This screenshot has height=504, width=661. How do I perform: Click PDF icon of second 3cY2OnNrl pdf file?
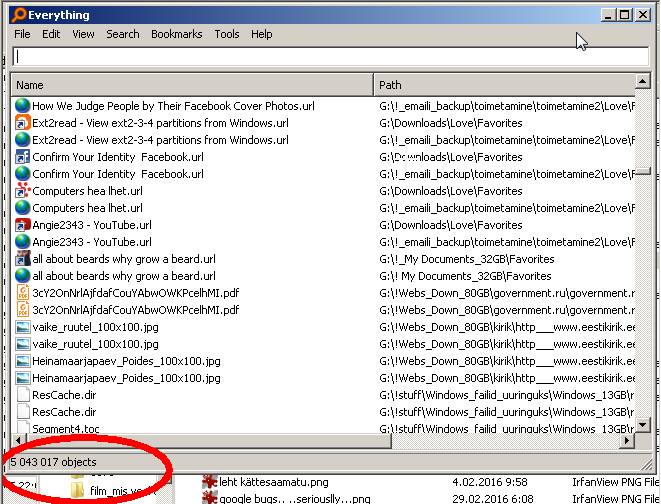click(x=22, y=310)
